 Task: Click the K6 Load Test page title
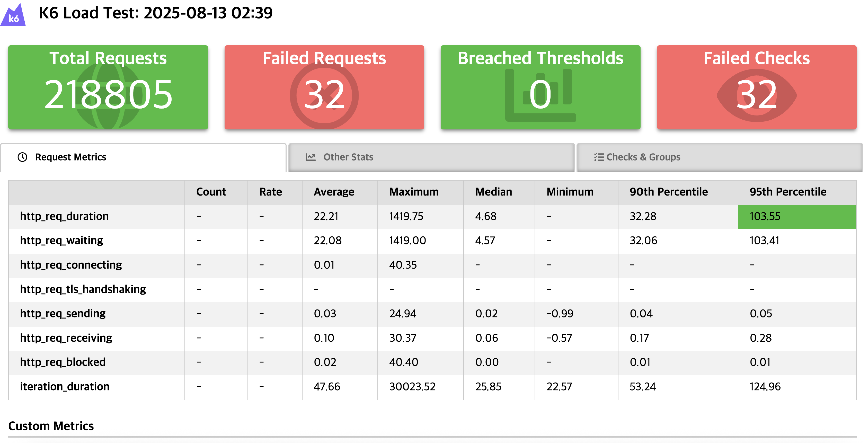pyautogui.click(x=156, y=13)
